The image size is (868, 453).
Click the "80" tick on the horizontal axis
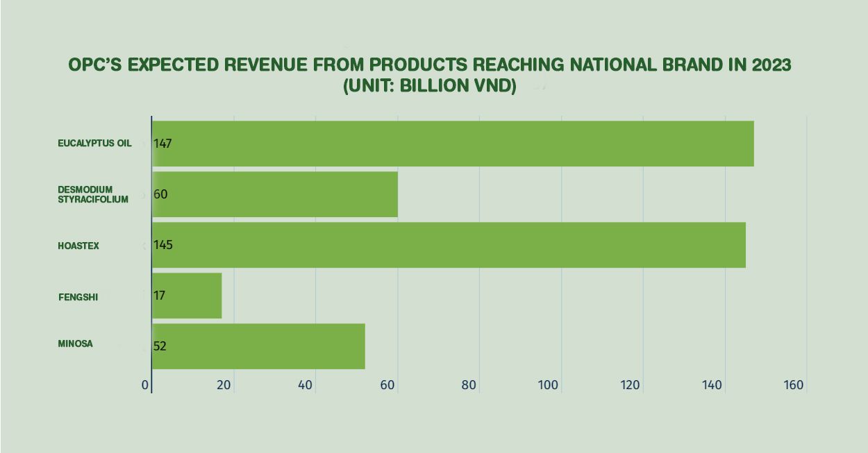coord(469,386)
